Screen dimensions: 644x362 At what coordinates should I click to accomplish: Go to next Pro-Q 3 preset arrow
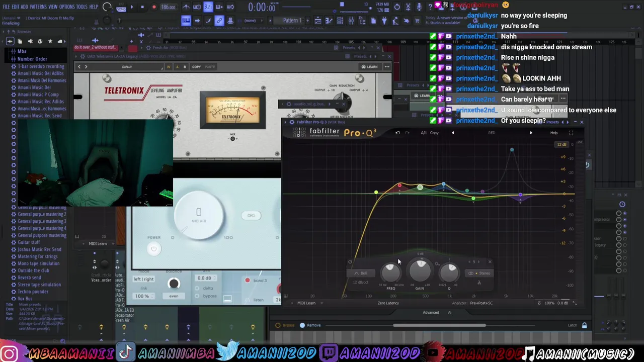pos(531,133)
